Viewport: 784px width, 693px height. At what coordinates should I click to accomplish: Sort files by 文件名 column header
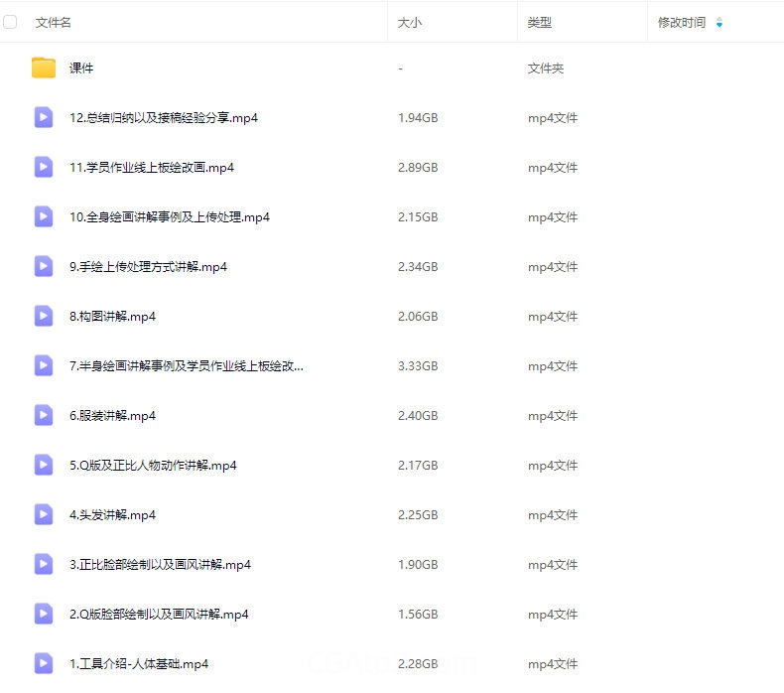(54, 22)
